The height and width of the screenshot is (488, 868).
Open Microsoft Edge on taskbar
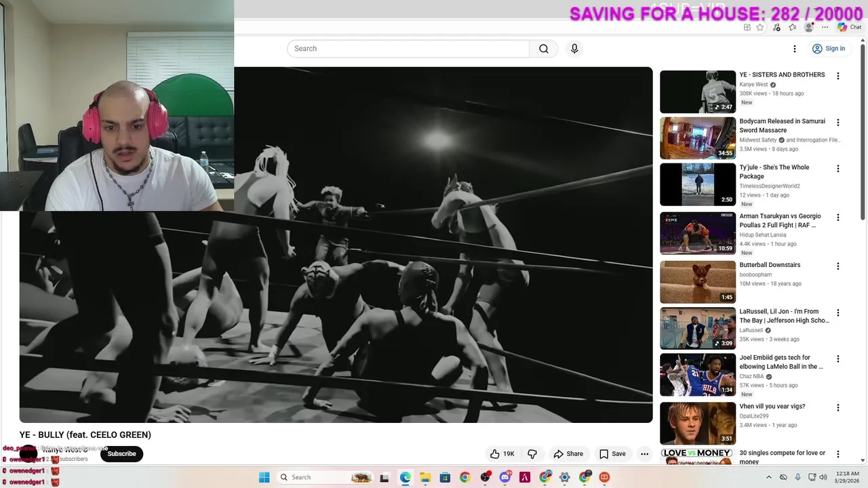(405, 477)
